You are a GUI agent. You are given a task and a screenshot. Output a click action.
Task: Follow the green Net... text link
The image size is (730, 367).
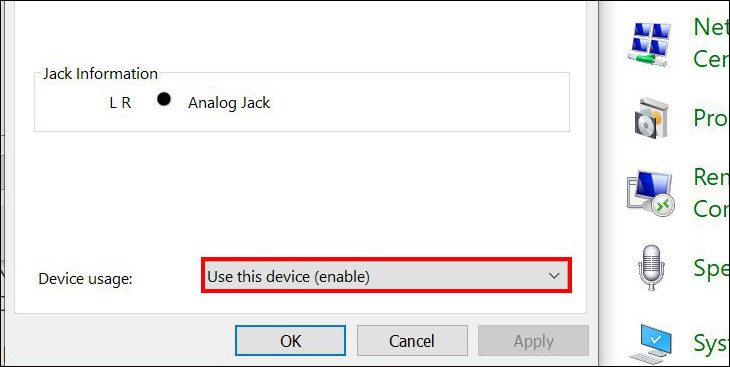[711, 43]
